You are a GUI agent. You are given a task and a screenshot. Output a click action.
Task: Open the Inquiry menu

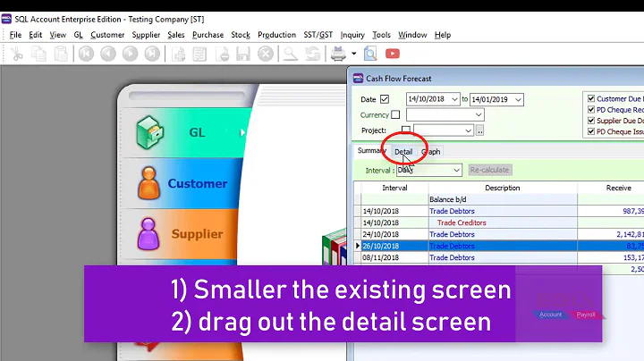[x=352, y=35]
